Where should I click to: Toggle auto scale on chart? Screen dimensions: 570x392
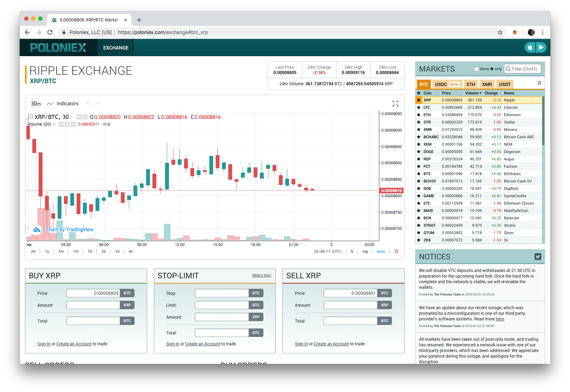(381, 251)
